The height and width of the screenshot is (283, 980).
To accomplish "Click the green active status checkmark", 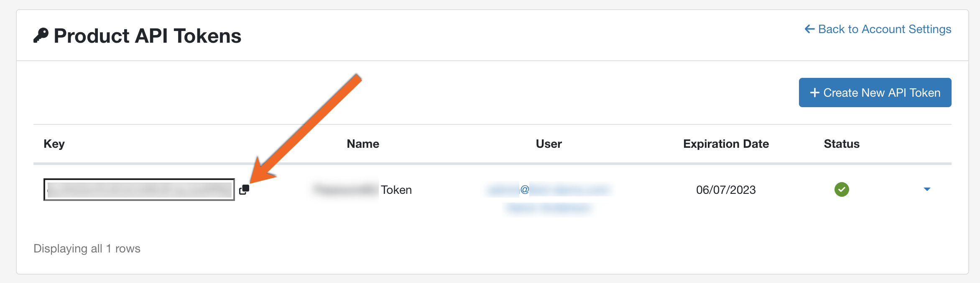I will point(841,190).
